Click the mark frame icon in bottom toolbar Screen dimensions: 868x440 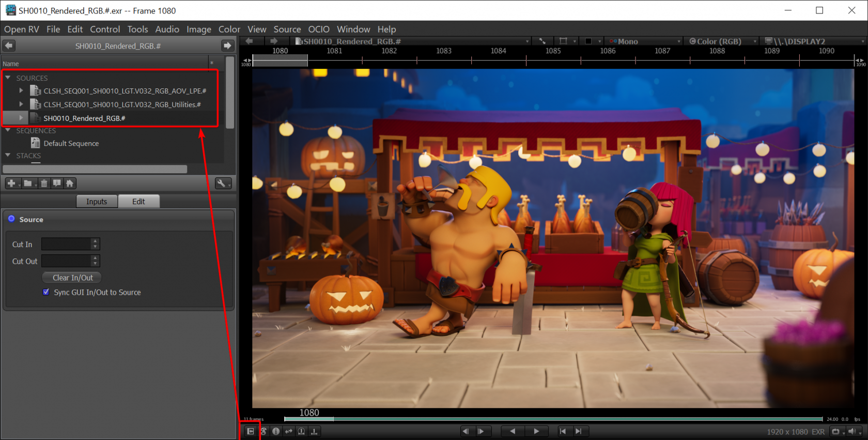point(314,431)
